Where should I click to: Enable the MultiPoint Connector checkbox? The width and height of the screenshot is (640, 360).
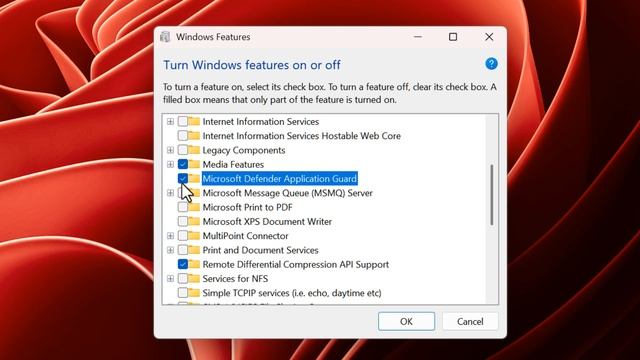click(183, 236)
